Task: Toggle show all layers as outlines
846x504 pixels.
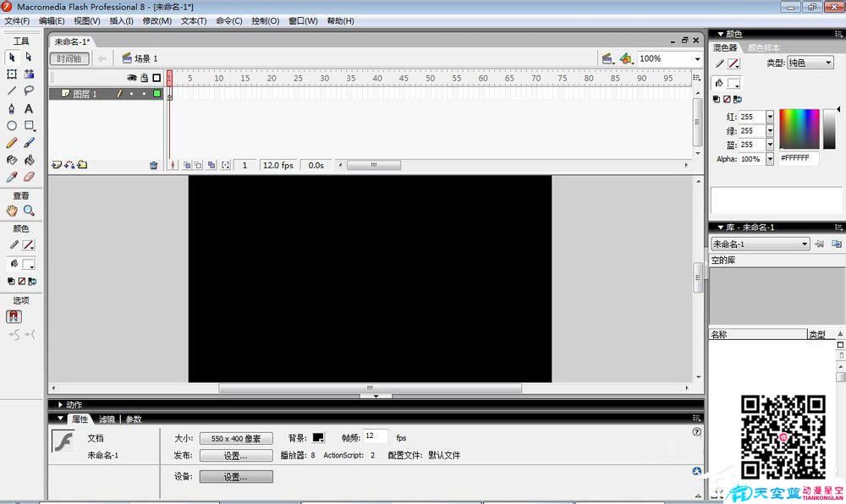Action: [x=157, y=78]
